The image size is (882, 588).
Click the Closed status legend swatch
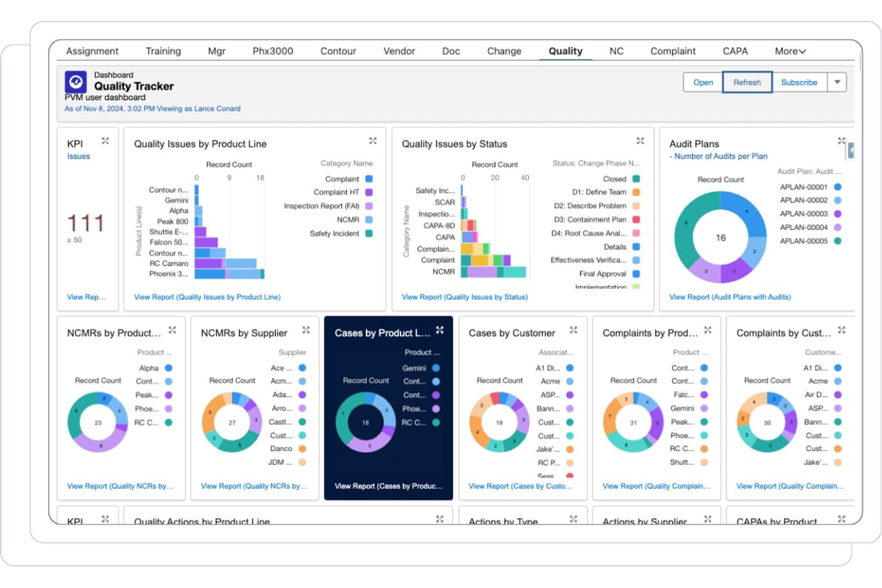pyautogui.click(x=636, y=179)
